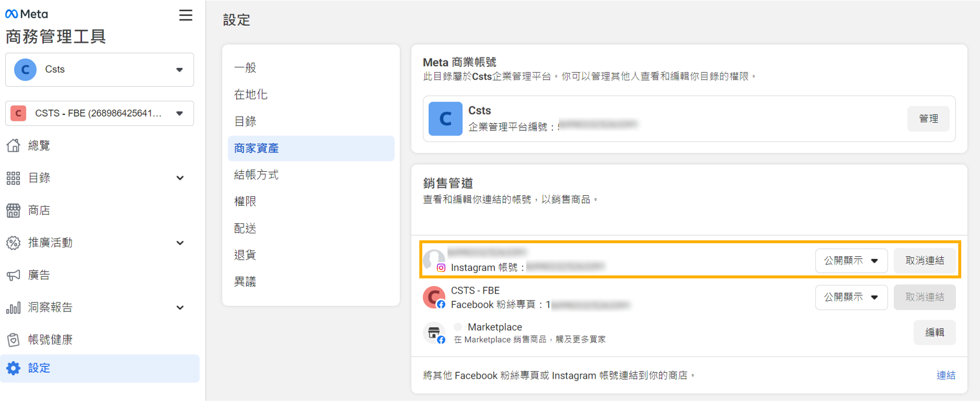
Task: Click 編輯 button for Marketplace
Action: pos(935,332)
